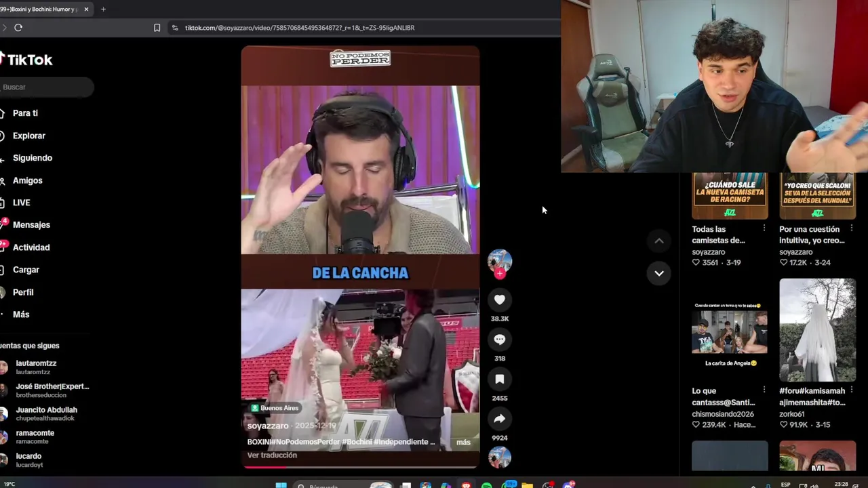Screen dimensions: 868x488
Task: Bookmark this page in the address bar
Action: 157,28
